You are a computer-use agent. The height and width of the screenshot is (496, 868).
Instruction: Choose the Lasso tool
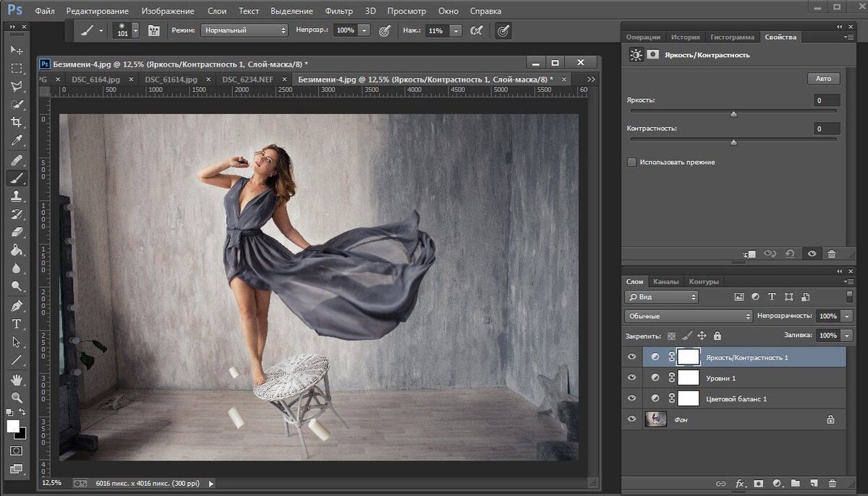click(x=17, y=86)
